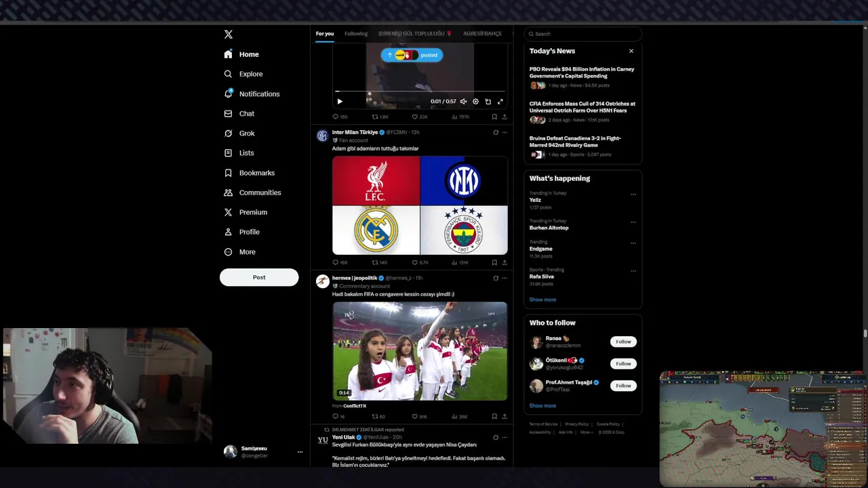This screenshot has width=868, height=488.
Task: Open Explore page
Action: point(243,74)
